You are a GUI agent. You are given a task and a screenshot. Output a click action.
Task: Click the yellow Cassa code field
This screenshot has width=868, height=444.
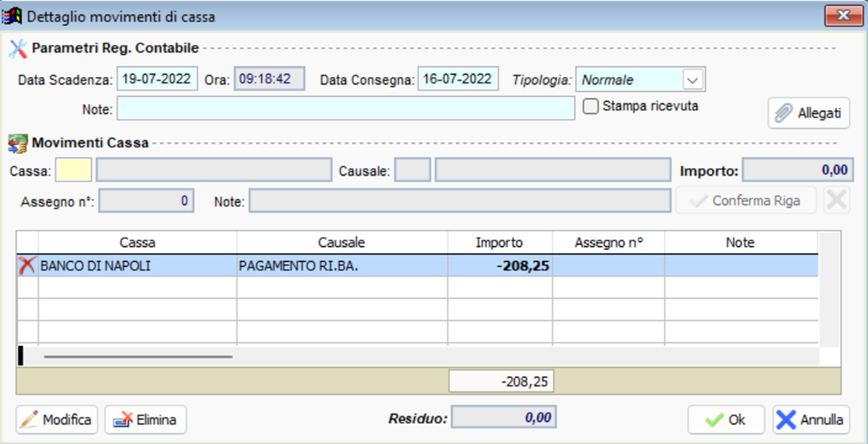tap(73, 170)
